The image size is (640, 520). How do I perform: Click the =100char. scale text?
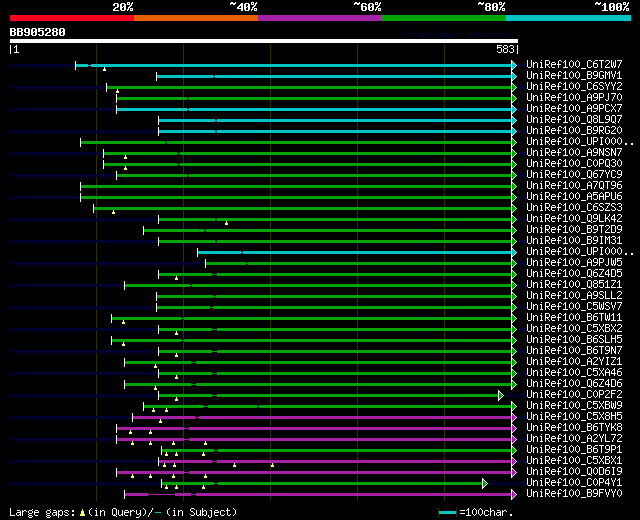[x=486, y=512]
